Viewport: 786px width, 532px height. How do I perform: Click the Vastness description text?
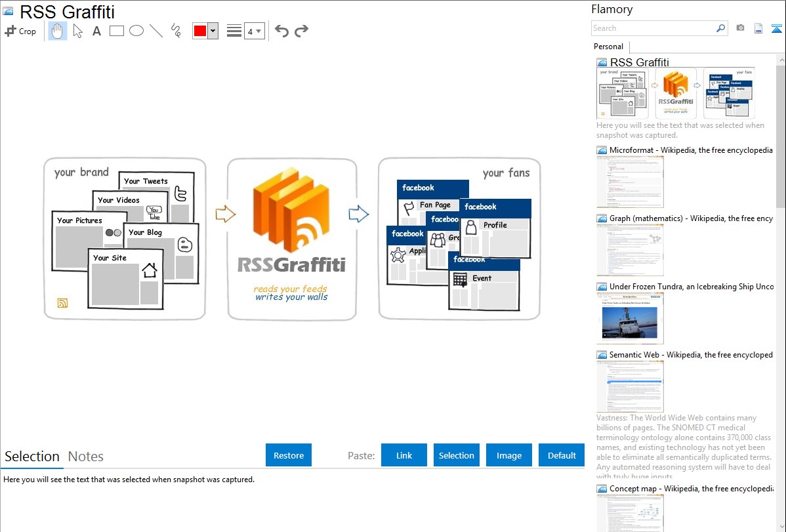[x=684, y=447]
